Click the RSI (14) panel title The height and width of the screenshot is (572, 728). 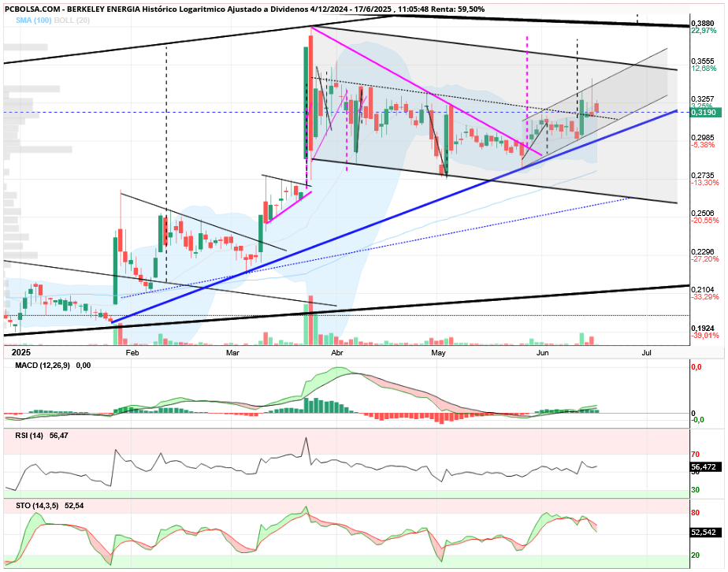pyautogui.click(x=29, y=436)
